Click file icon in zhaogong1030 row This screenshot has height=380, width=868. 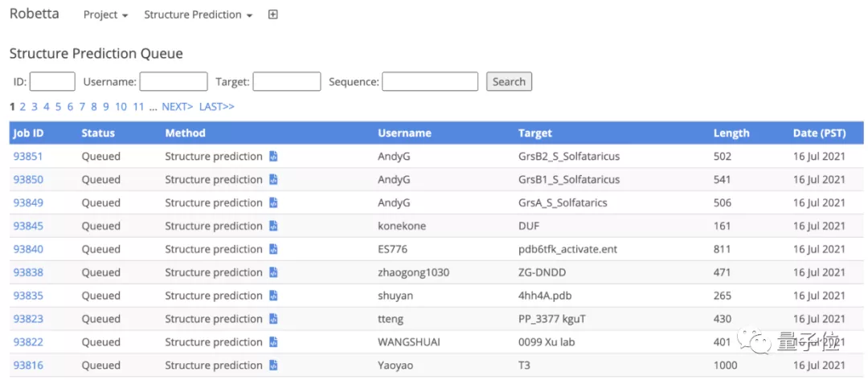click(x=273, y=273)
